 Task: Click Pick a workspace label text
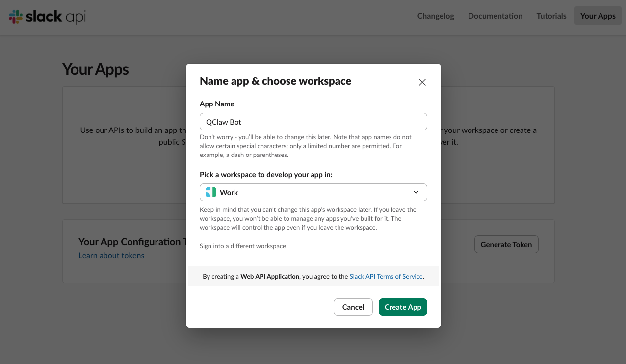266,175
